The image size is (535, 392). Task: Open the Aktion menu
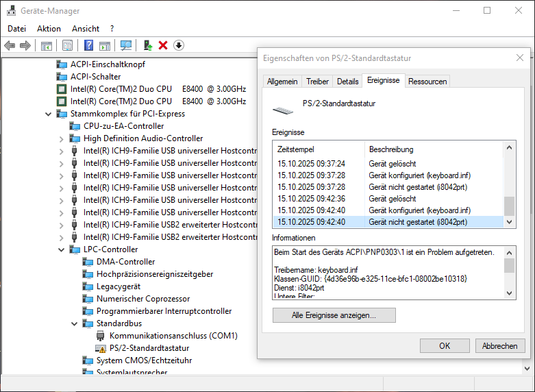49,29
